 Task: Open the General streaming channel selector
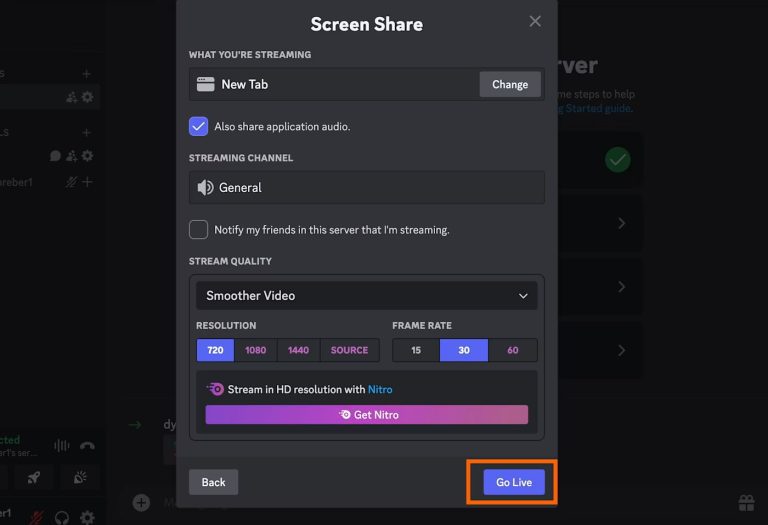click(366, 187)
